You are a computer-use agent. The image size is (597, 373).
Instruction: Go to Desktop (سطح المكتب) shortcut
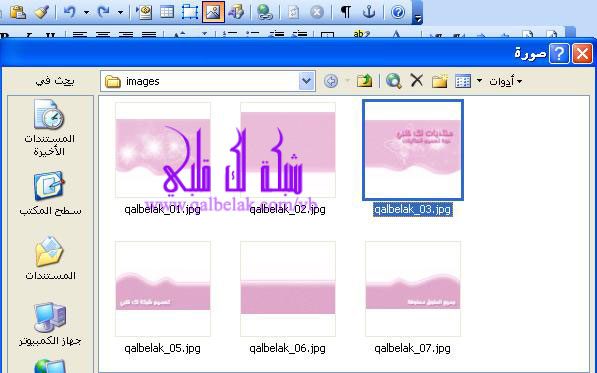click(50, 193)
